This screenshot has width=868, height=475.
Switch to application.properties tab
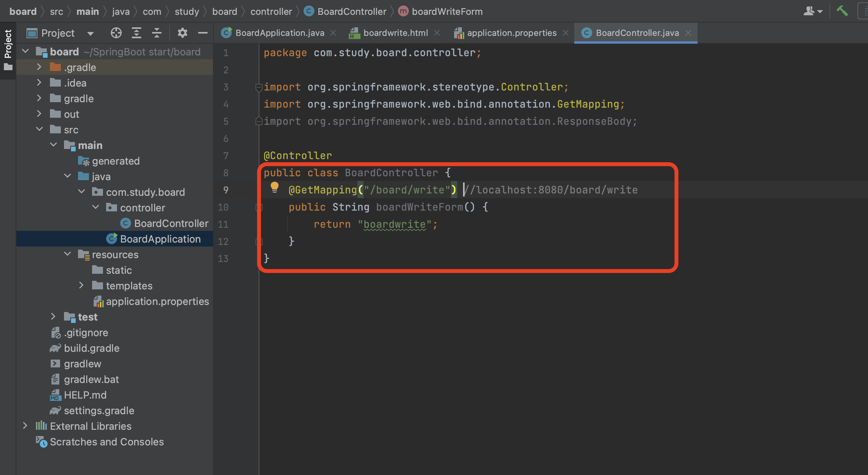tap(511, 33)
